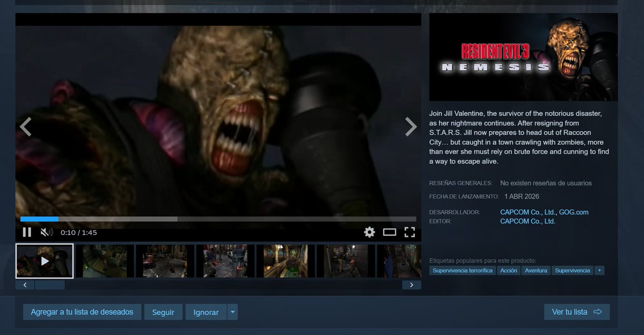
Task: Open the fourth screenshot thumbnail
Action: (225, 261)
